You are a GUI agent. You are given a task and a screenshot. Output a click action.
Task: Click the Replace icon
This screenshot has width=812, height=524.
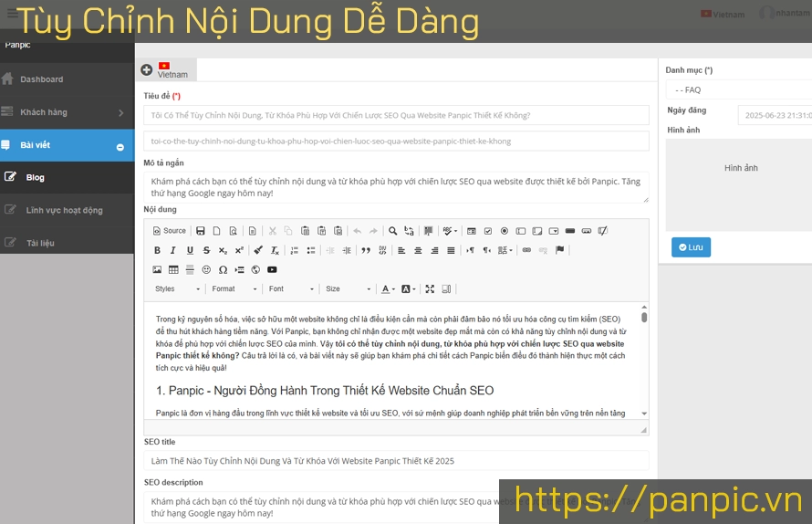(409, 231)
